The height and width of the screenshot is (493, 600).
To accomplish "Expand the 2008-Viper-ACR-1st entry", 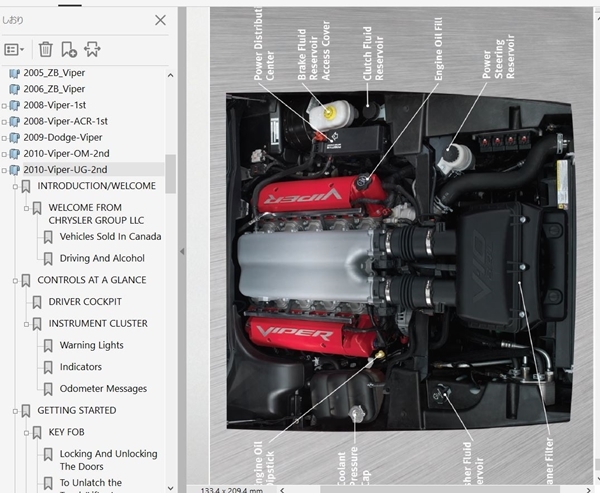I will point(4,121).
